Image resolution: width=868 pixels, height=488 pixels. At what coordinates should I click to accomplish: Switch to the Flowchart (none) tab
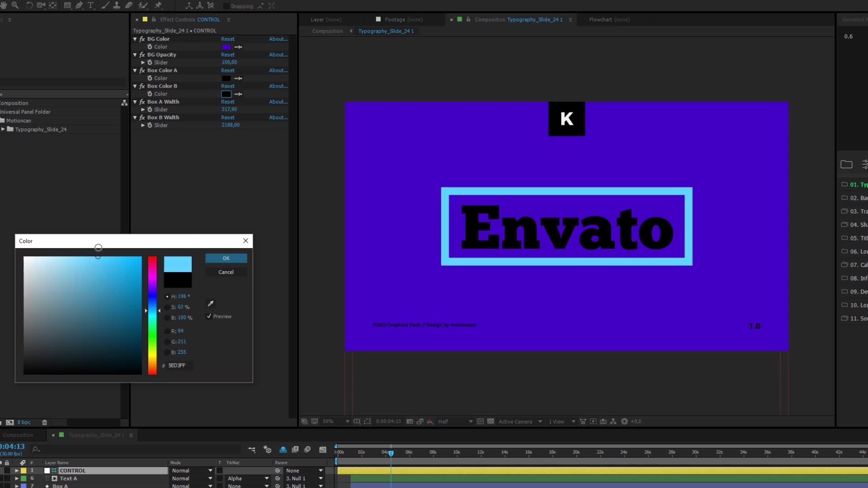point(609,19)
